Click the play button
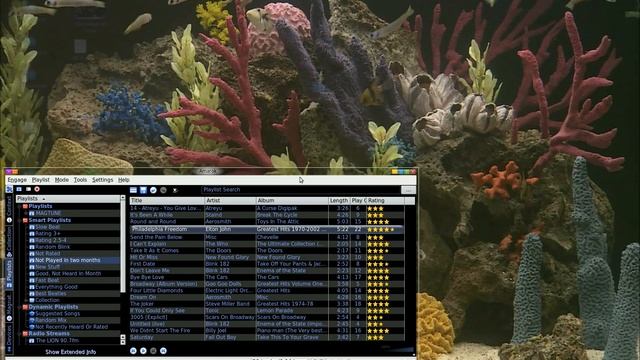640x360 pixels. (143, 351)
